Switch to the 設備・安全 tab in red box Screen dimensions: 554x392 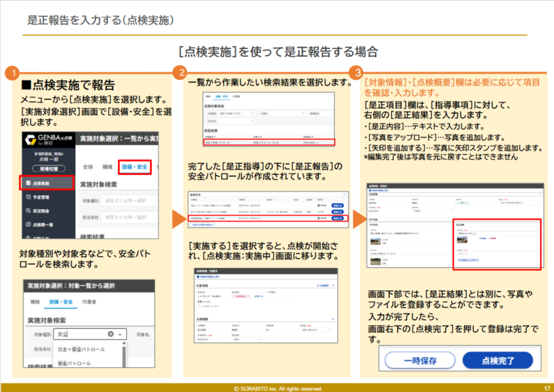135,166
